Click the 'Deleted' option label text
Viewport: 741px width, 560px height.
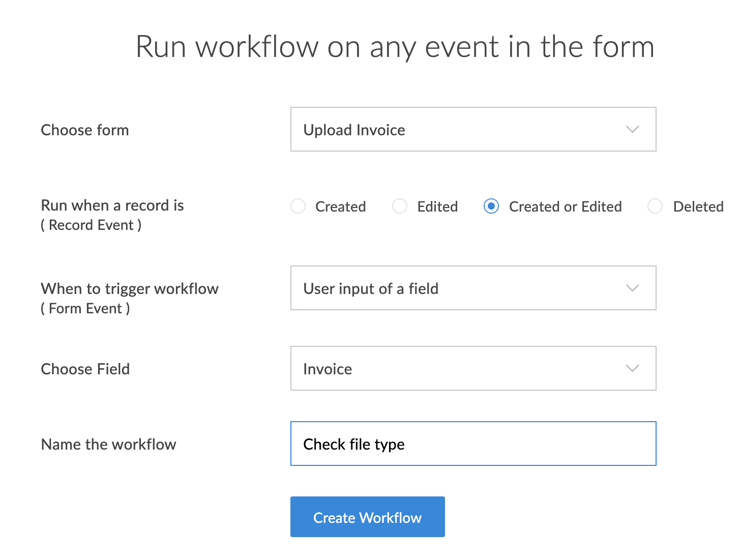point(698,207)
